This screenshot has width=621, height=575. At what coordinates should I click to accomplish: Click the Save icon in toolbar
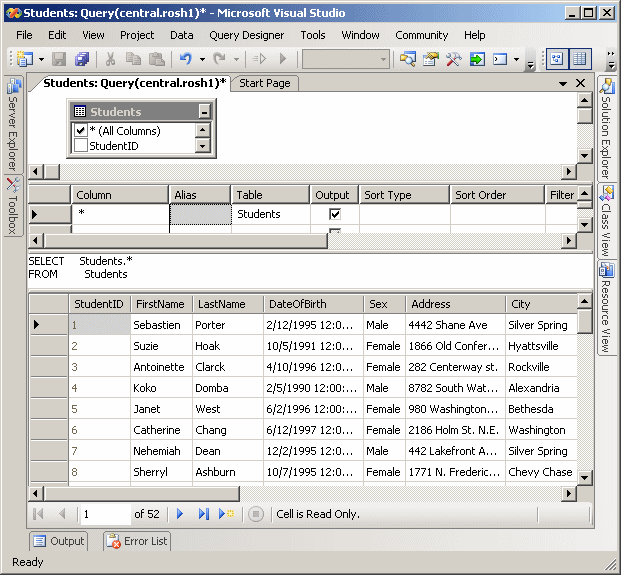click(x=59, y=59)
